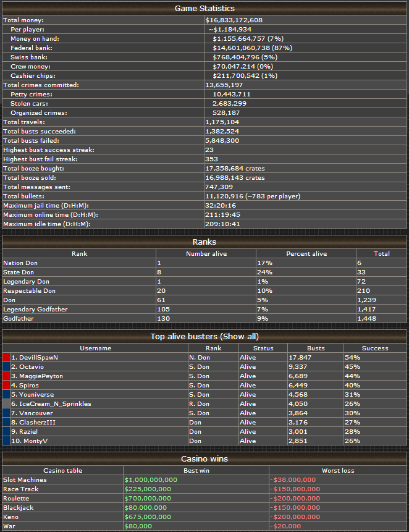Click the Best win column header
The height and width of the screenshot is (532, 409).
click(x=196, y=471)
